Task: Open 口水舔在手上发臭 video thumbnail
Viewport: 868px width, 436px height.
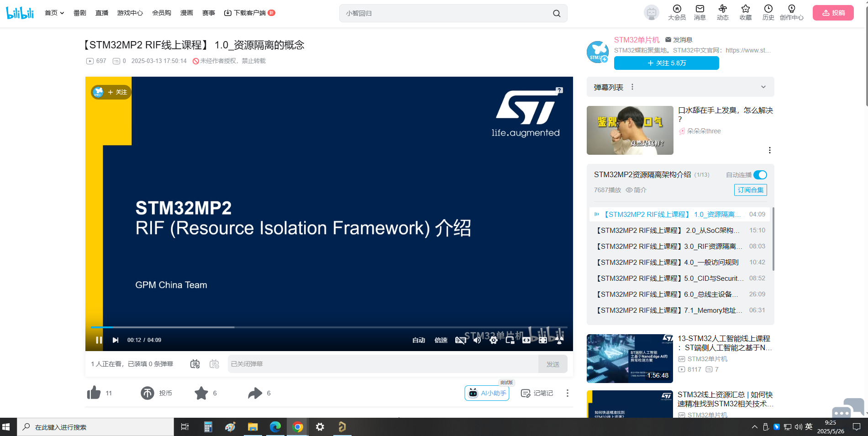Action: click(630, 130)
